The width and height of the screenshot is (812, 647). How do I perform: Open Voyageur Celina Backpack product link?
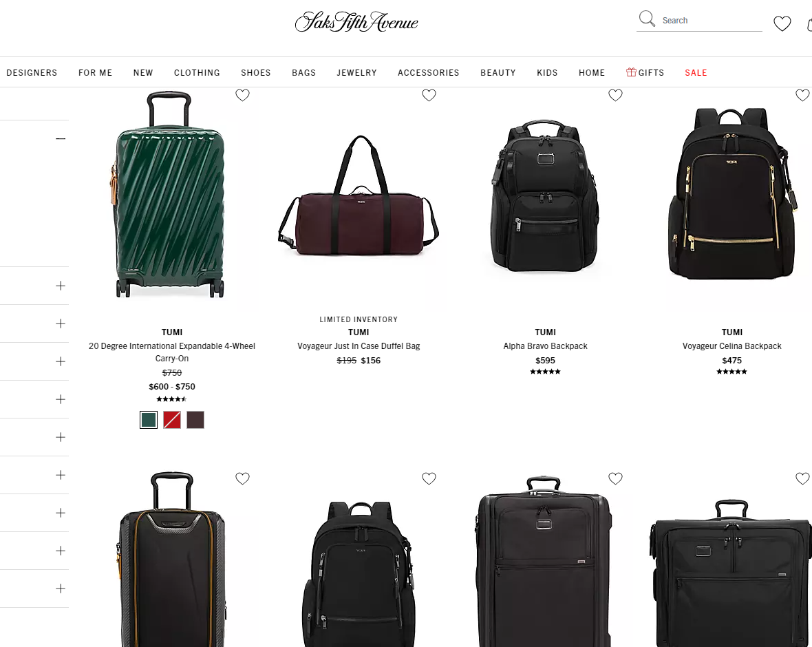[731, 346]
